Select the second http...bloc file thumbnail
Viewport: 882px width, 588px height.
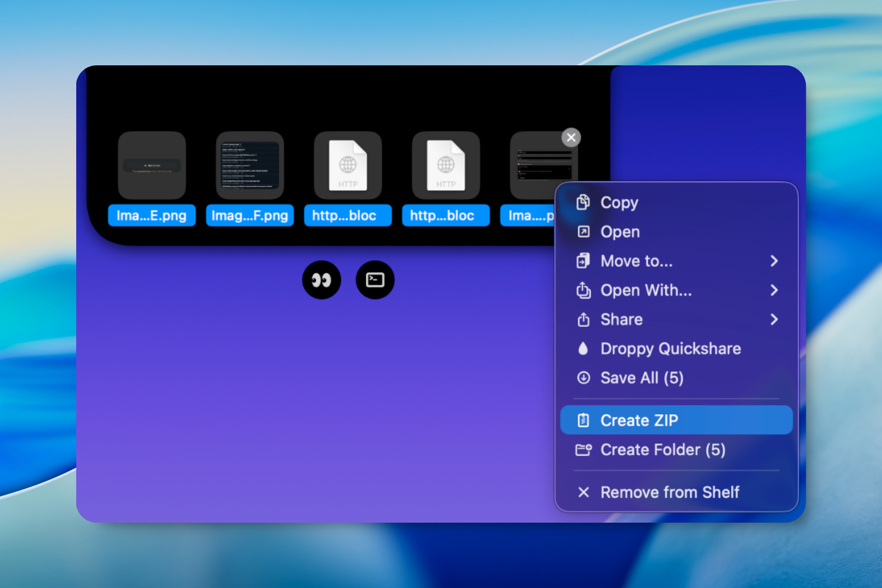click(446, 166)
